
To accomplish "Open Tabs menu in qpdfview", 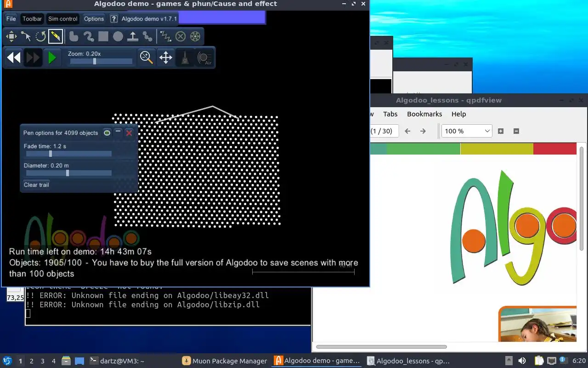I will 390,114.
